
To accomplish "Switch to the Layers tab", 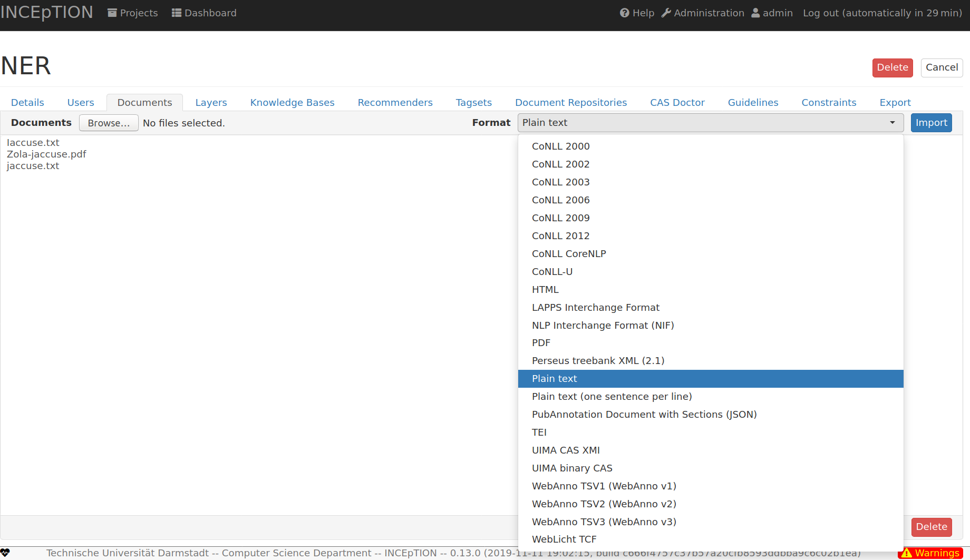I will point(211,103).
